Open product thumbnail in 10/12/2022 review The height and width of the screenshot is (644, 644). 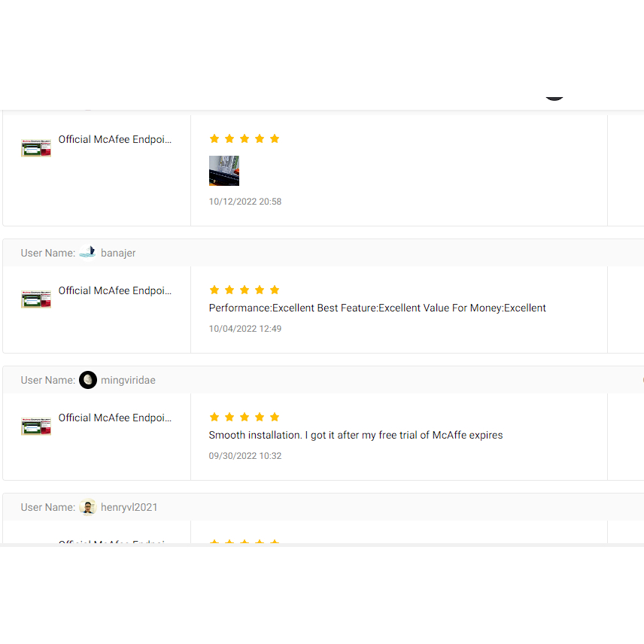coord(36,147)
